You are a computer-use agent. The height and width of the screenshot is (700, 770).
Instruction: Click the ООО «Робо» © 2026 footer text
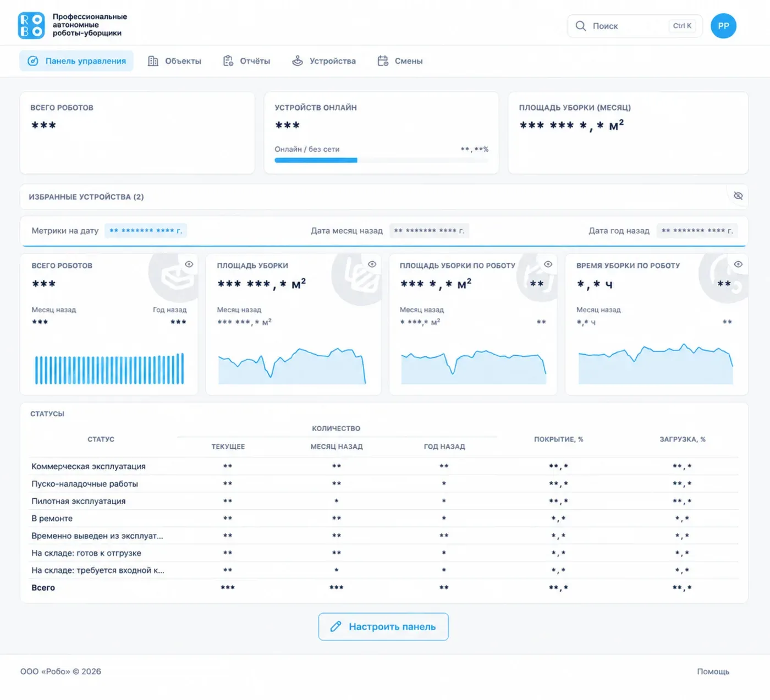(61, 671)
